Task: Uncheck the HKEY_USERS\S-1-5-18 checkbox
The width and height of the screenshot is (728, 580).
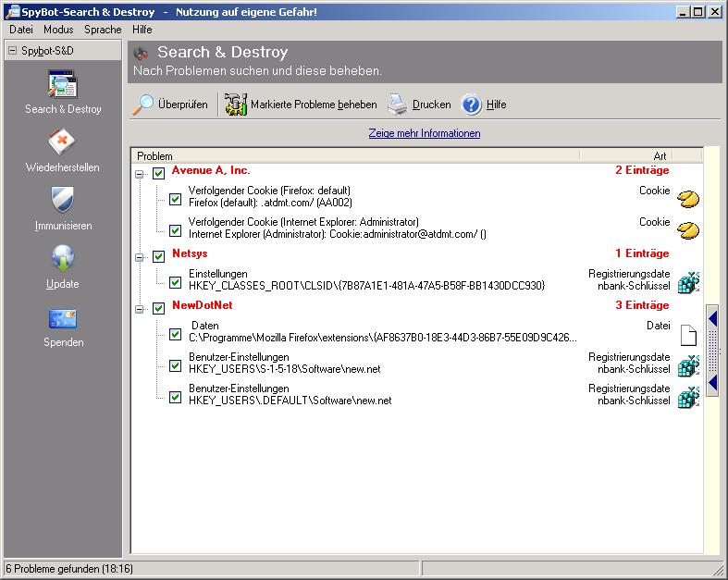Action: click(x=175, y=365)
